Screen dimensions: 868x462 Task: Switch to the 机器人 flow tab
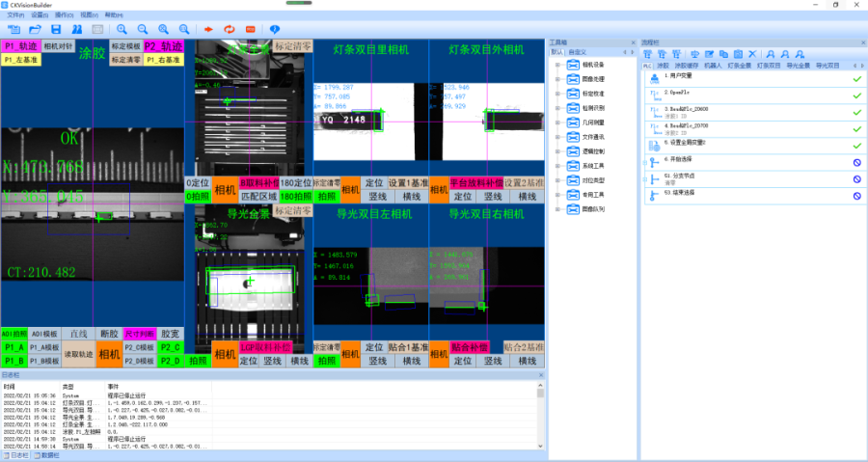pos(712,65)
